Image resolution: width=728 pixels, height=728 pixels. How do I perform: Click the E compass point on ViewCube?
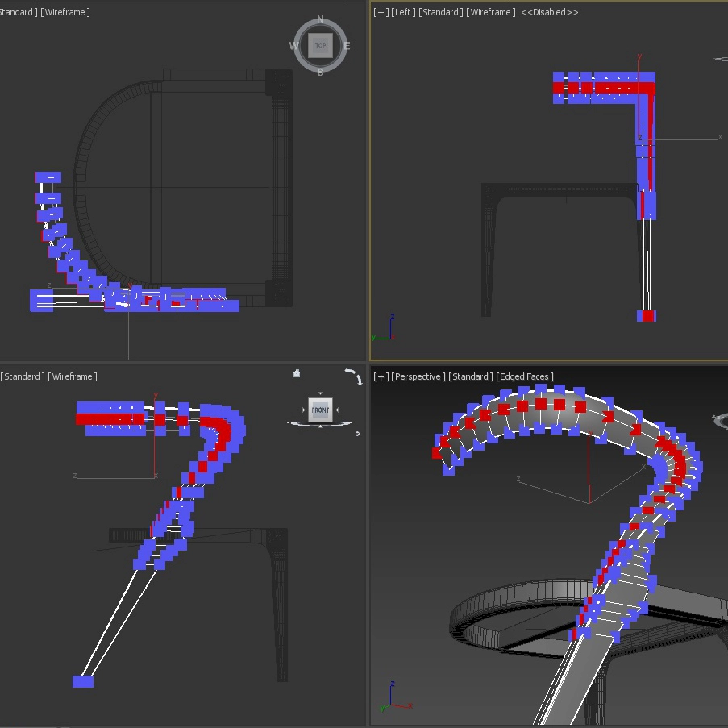pyautogui.click(x=347, y=46)
